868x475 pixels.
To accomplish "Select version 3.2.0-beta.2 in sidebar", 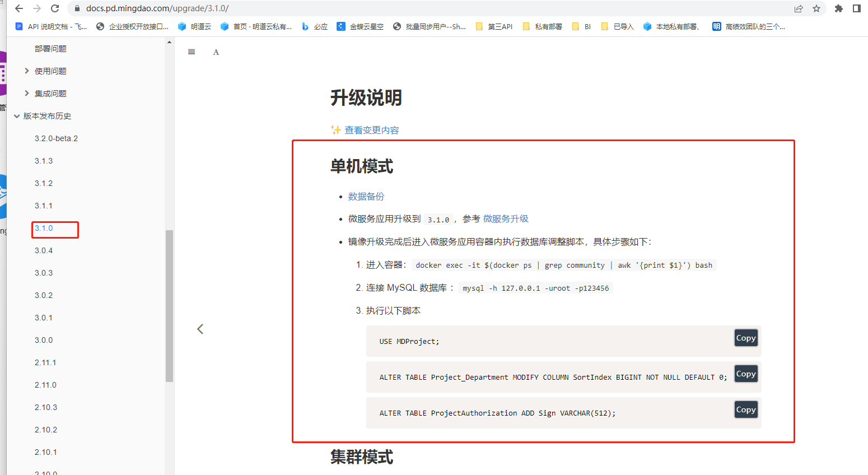I will pos(56,138).
